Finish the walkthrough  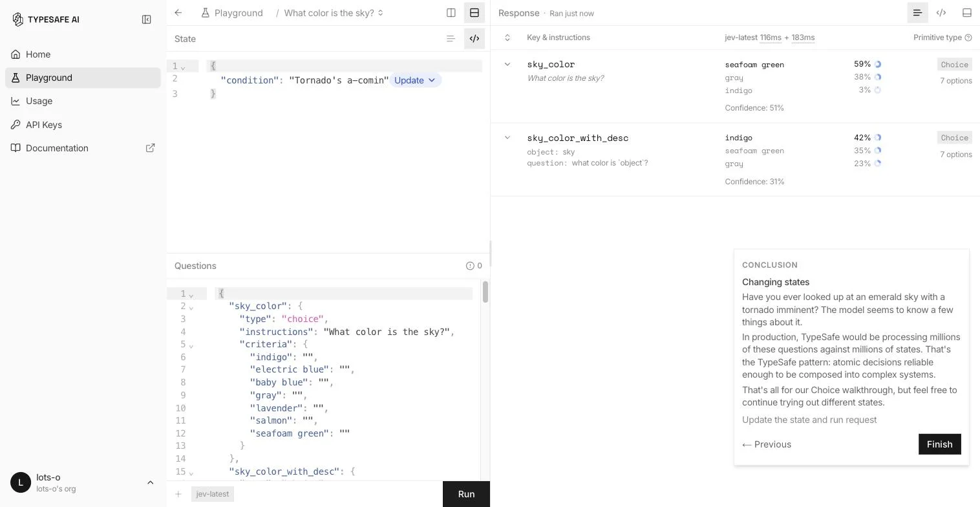point(939,444)
